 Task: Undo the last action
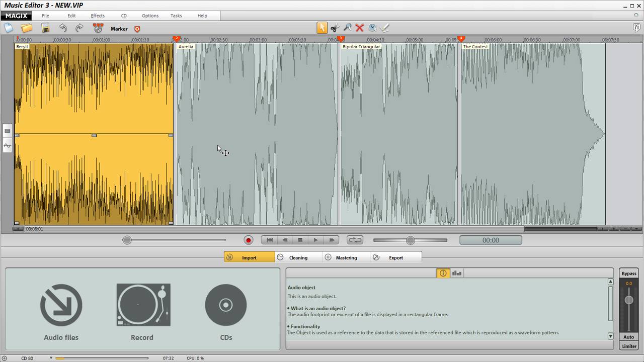coord(63,28)
